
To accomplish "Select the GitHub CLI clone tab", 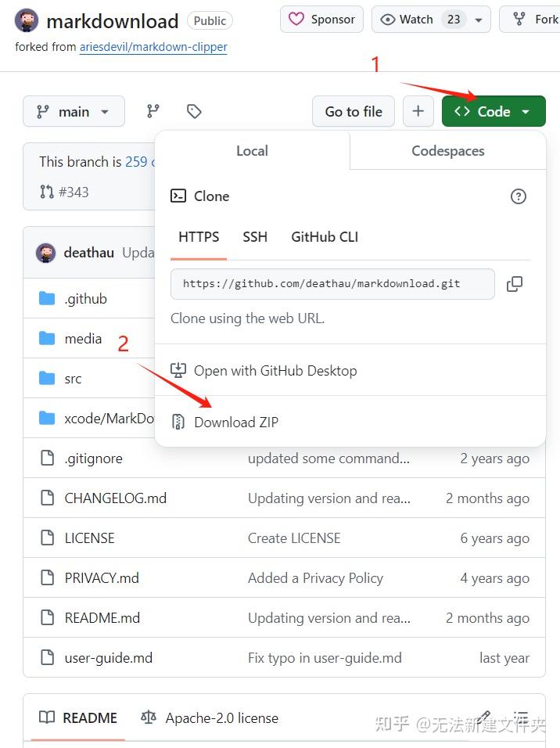I will 325,237.
